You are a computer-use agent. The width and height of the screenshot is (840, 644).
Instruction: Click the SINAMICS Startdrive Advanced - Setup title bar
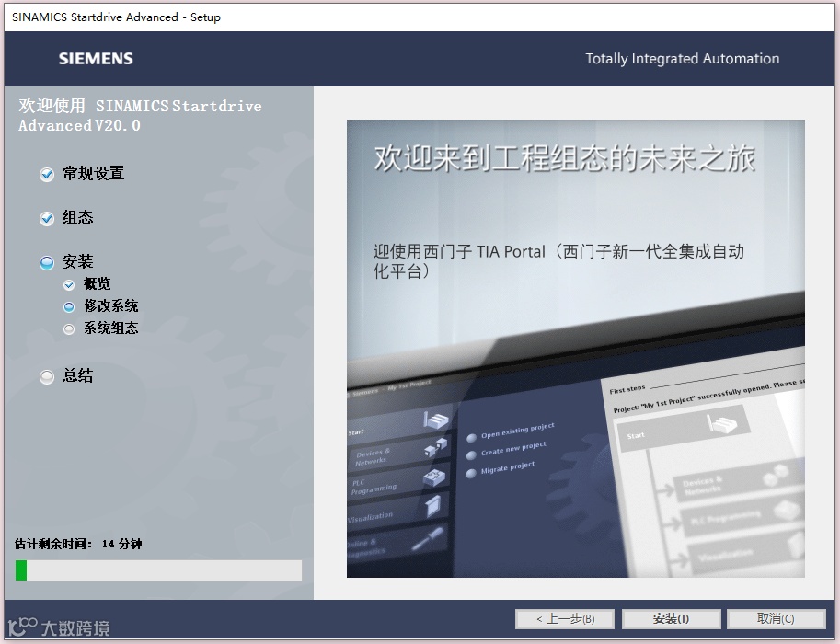(x=420, y=17)
